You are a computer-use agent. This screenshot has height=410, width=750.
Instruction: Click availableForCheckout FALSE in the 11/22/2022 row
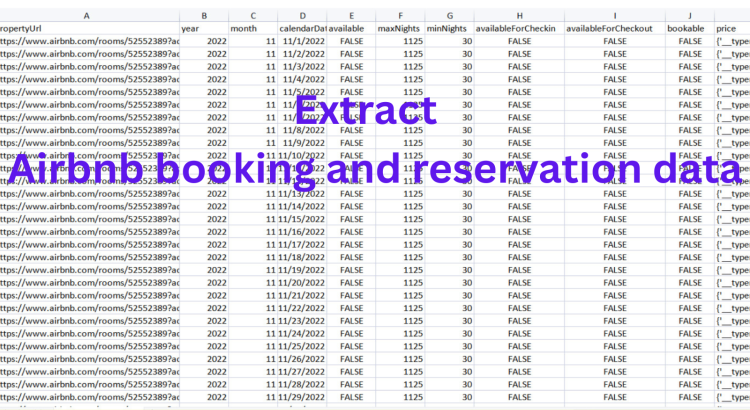pos(615,308)
